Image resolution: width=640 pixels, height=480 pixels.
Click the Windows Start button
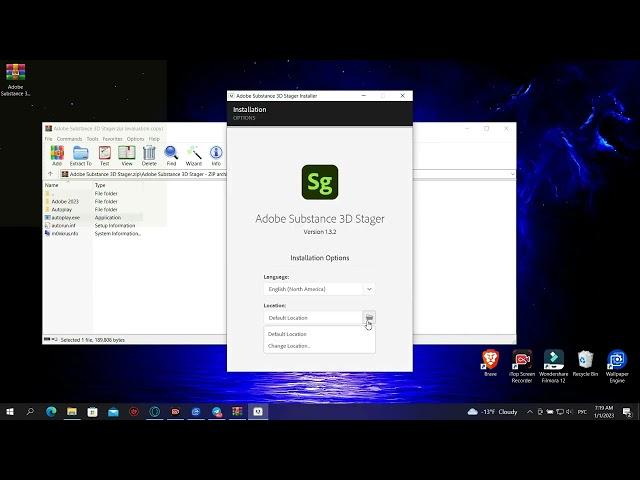10,412
